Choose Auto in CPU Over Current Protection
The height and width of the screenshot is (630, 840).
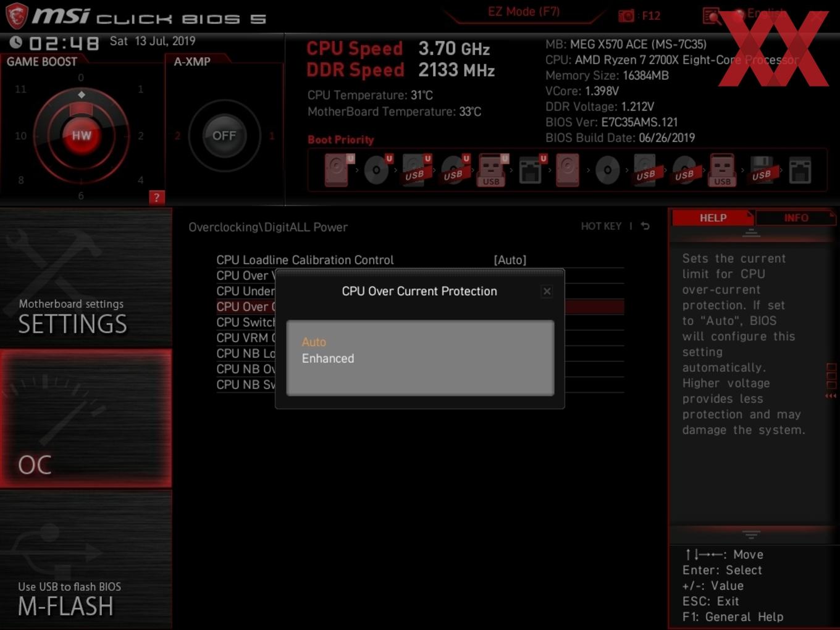pyautogui.click(x=314, y=342)
